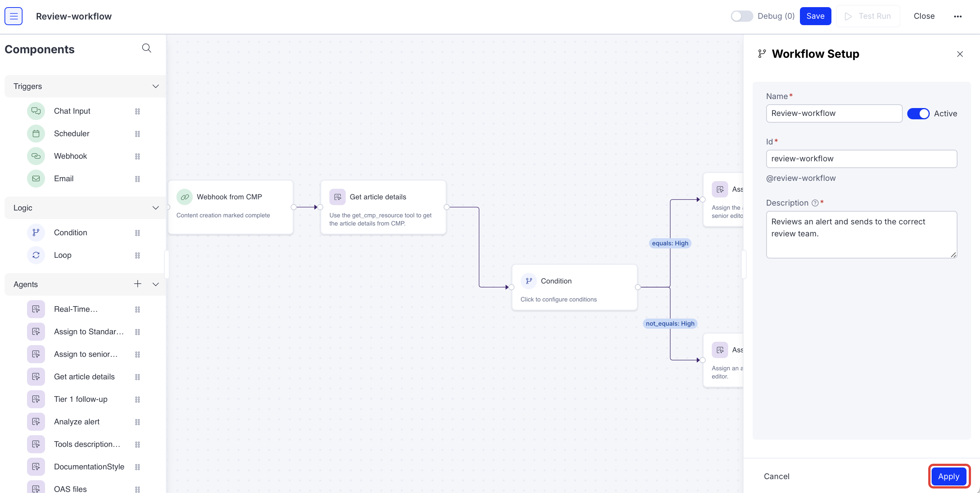The image size is (980, 493).
Task: Click the Components search magnifier icon
Action: 146,48
